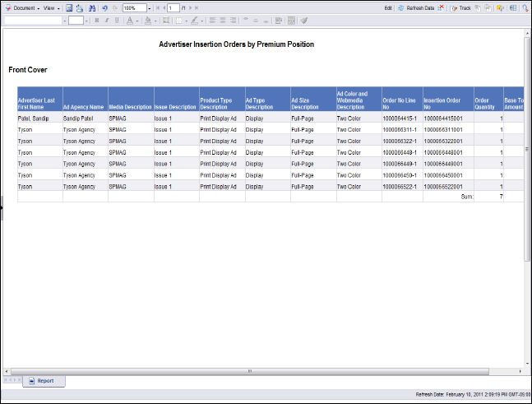
Task: Click the Undo arrow icon
Action: pos(105,7)
